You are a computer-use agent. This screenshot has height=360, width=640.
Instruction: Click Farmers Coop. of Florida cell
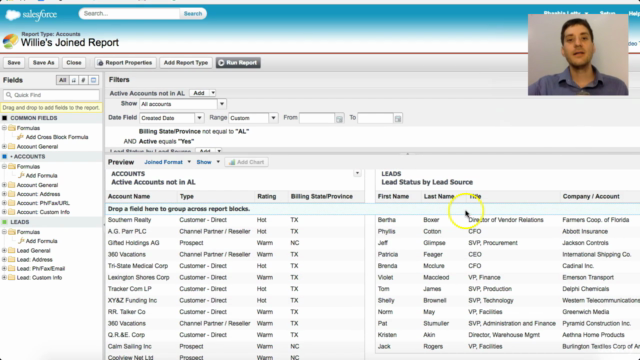pos(596,220)
